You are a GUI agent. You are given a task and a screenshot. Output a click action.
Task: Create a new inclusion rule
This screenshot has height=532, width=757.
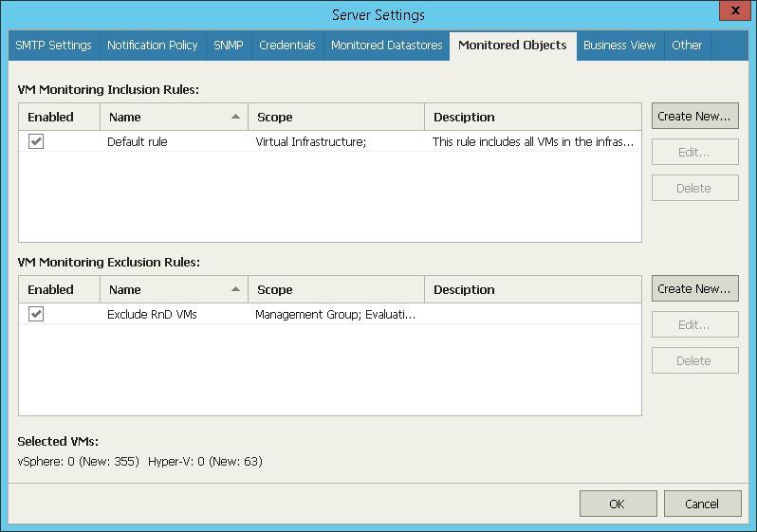click(x=694, y=116)
